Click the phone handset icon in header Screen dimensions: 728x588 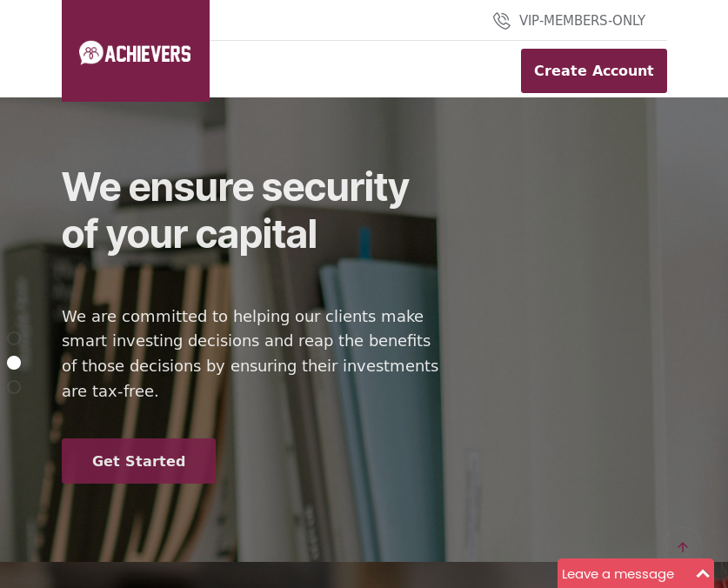tap(502, 21)
